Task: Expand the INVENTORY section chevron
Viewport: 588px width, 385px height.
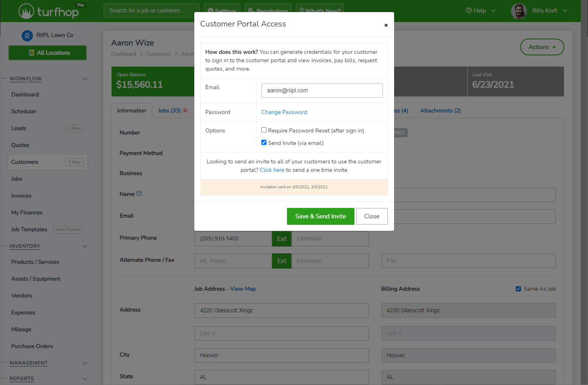Action: point(85,246)
